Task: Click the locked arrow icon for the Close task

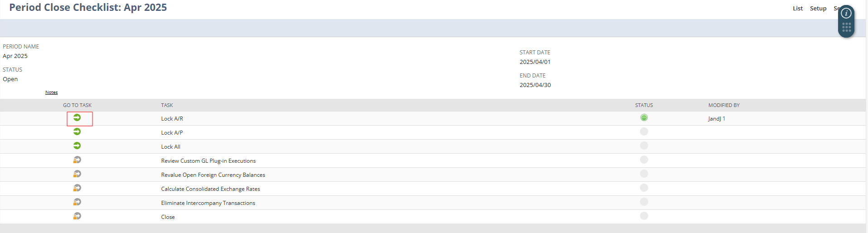Action: click(x=77, y=216)
